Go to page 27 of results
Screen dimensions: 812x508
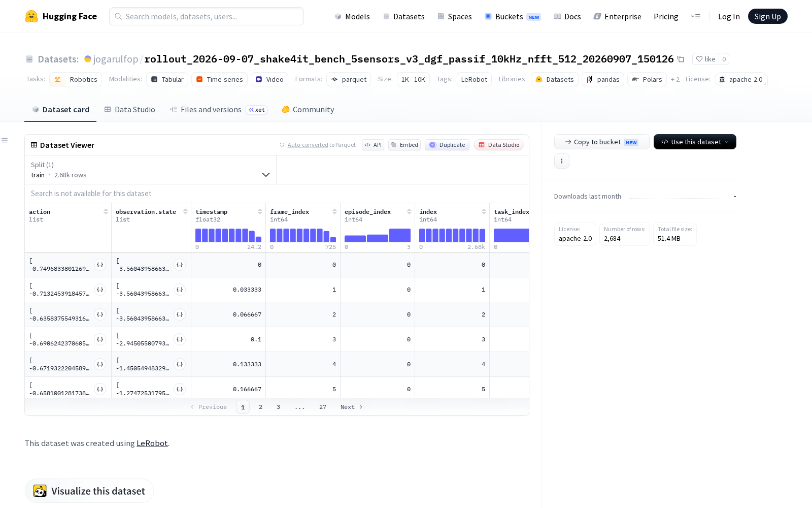click(323, 407)
